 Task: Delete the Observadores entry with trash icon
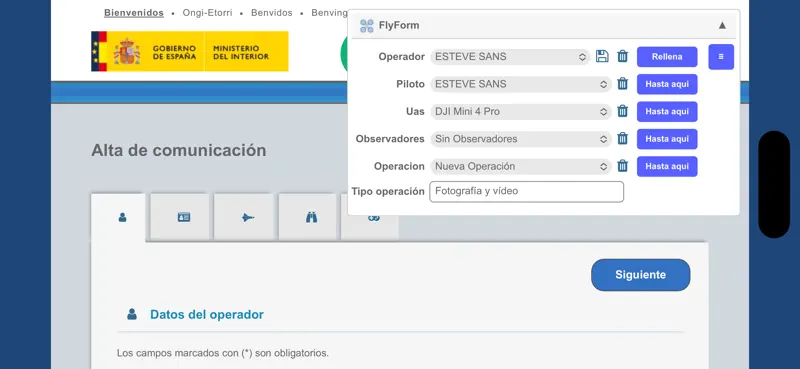pyautogui.click(x=622, y=138)
